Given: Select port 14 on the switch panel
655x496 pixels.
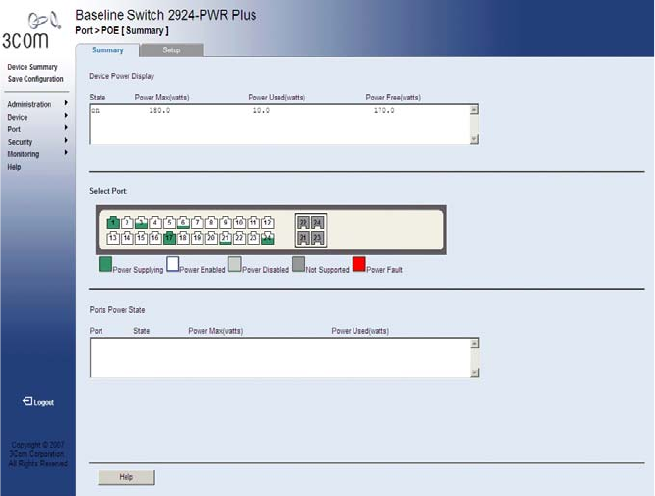Looking at the screenshot, I should 127,238.
